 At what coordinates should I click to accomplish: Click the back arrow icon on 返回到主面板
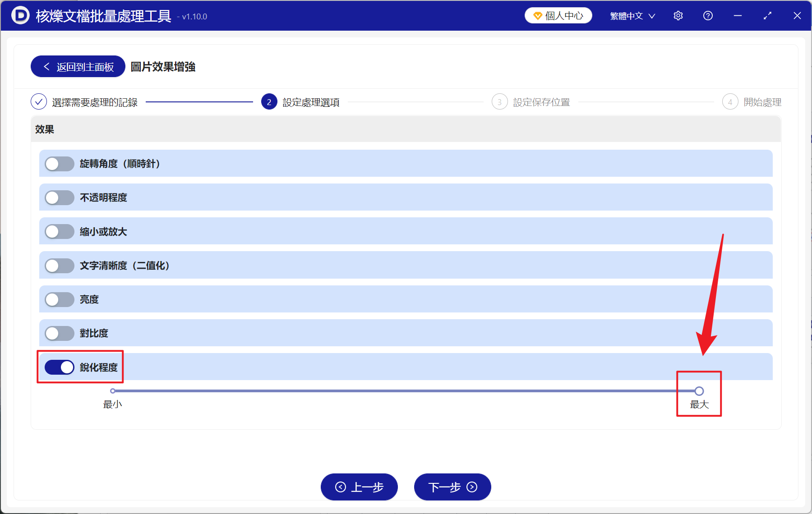pos(46,66)
